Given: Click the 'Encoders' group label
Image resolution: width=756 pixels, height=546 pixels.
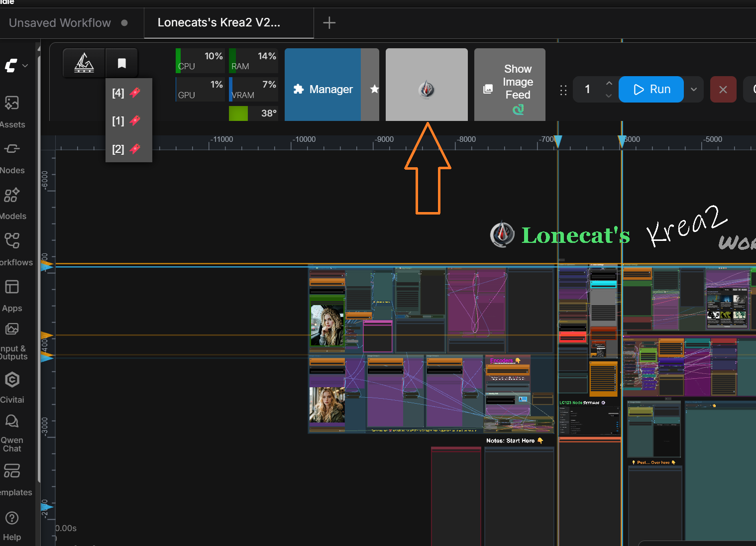Looking at the screenshot, I should pos(505,360).
